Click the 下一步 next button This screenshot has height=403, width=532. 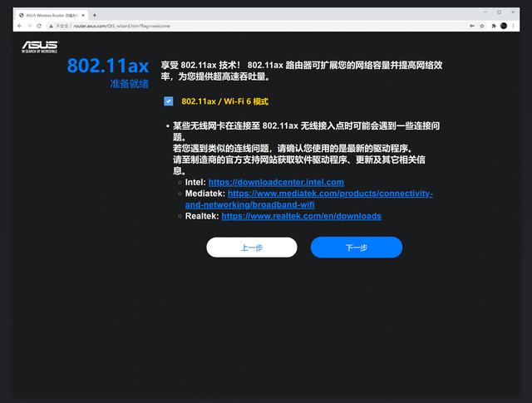357,248
